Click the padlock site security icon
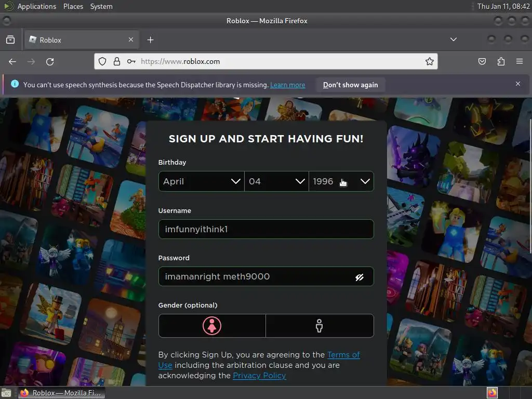This screenshot has width=532, height=399. point(117,61)
